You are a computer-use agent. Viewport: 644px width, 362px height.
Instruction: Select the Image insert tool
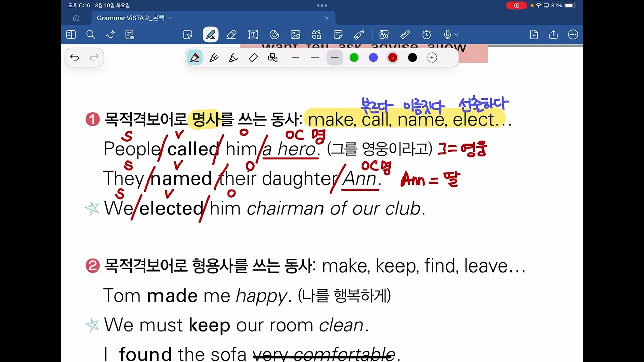pyautogui.click(x=295, y=35)
